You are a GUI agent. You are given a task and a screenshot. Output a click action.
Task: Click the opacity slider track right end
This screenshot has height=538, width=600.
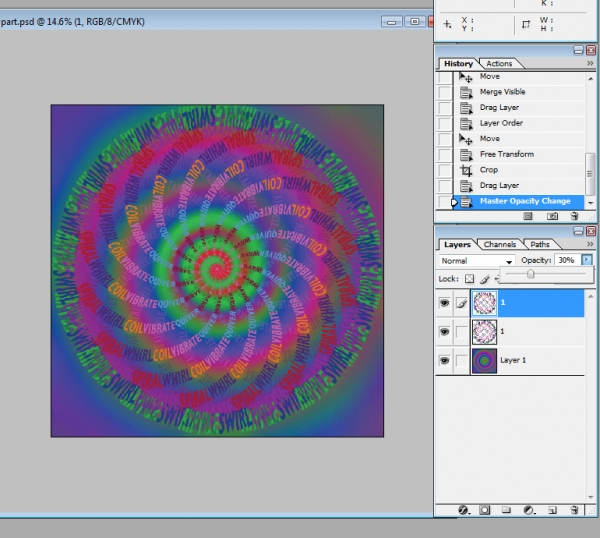(584, 274)
